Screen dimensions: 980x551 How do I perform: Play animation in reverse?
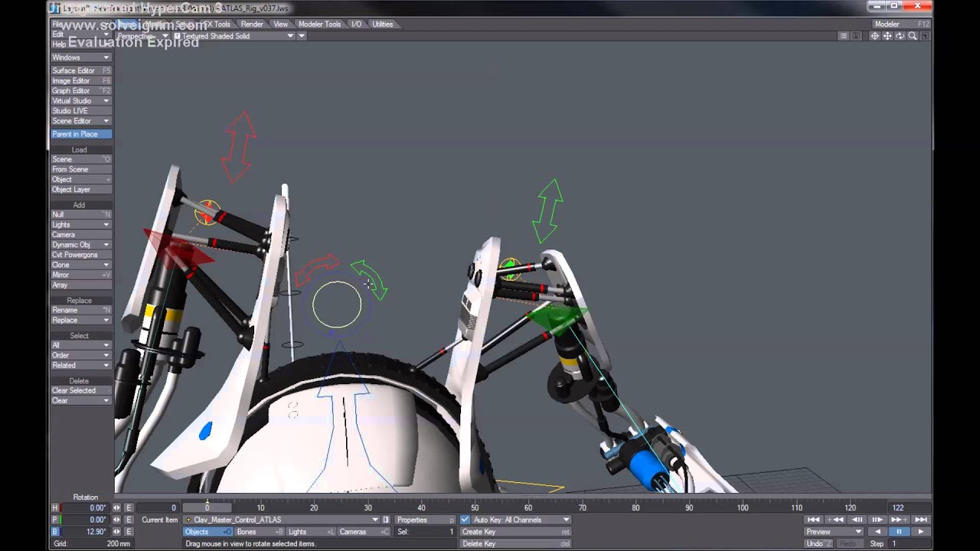pos(877,532)
